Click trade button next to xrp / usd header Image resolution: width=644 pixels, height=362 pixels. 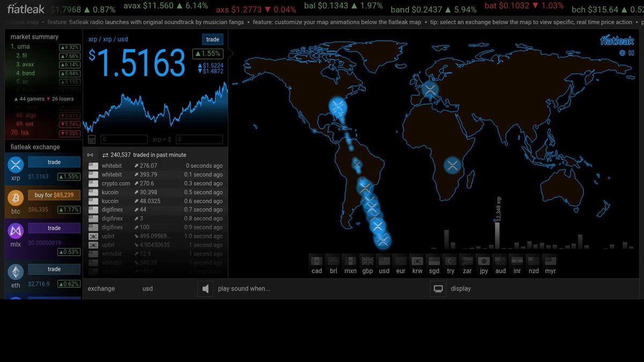[213, 40]
